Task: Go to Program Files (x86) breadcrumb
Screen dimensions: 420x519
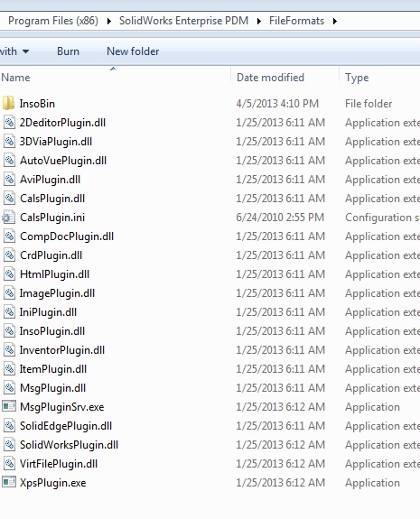Action: coord(53,21)
